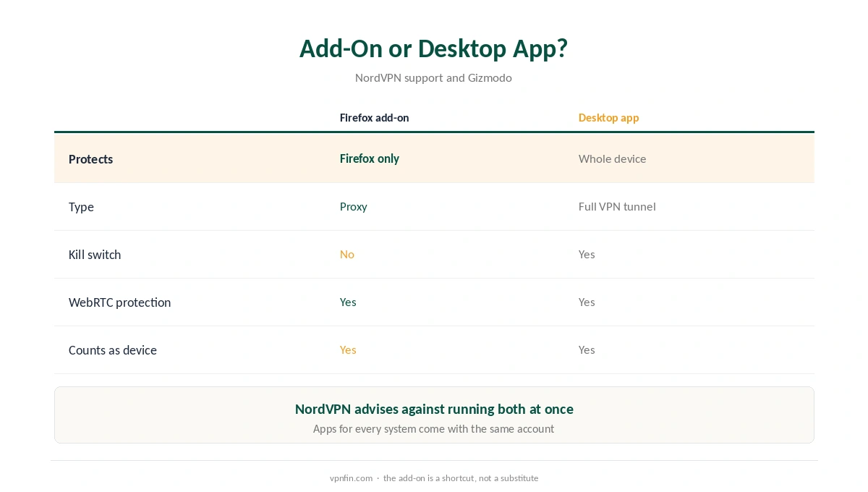
Task: Click the 'Firefox only' cell
Action: point(370,158)
